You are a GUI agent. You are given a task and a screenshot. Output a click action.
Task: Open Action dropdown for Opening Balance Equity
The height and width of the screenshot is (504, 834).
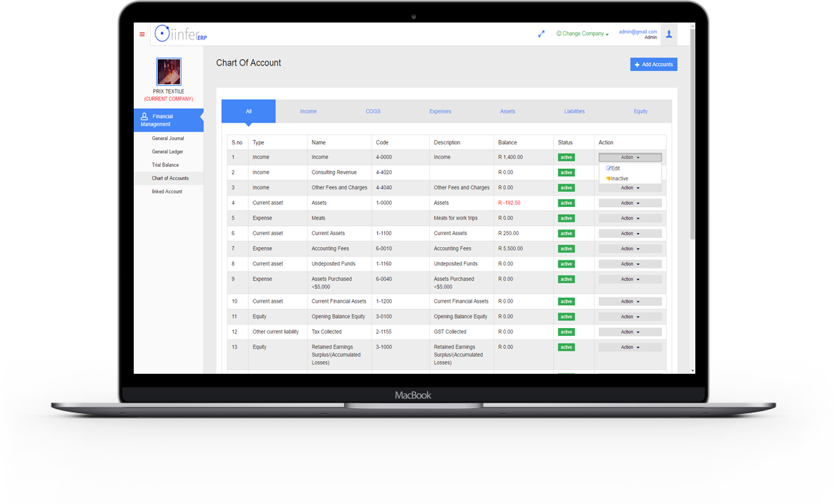point(631,317)
